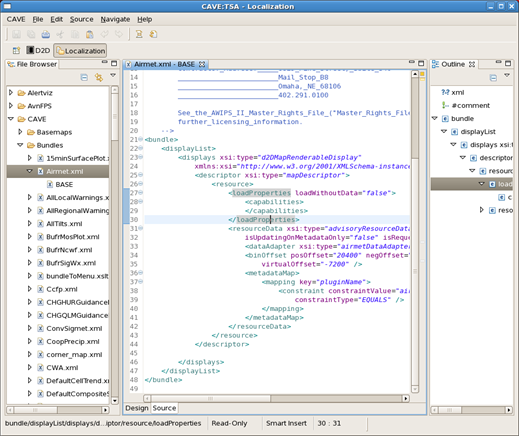Click the Redo toolbar icon
519x436 pixels.
pyautogui.click(x=119, y=34)
